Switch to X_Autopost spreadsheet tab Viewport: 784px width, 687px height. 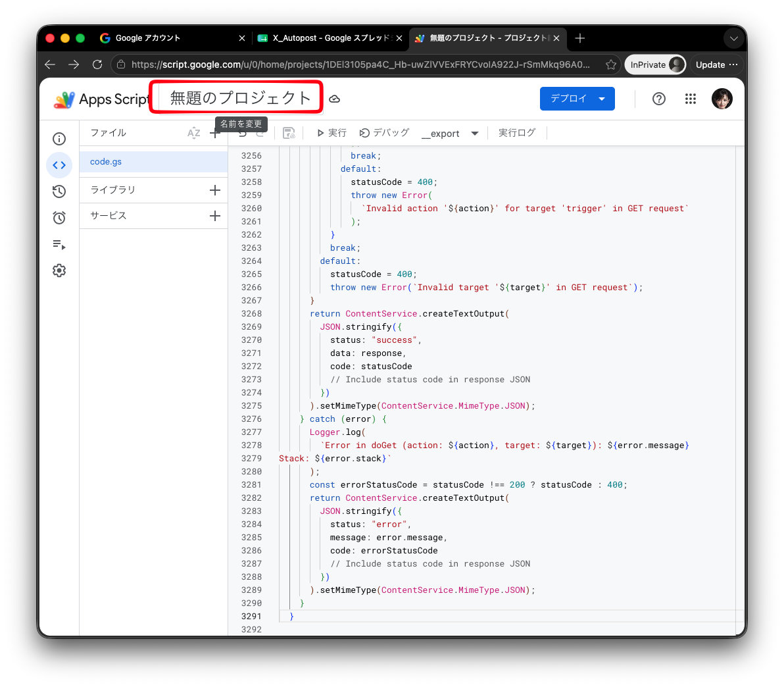[330, 38]
